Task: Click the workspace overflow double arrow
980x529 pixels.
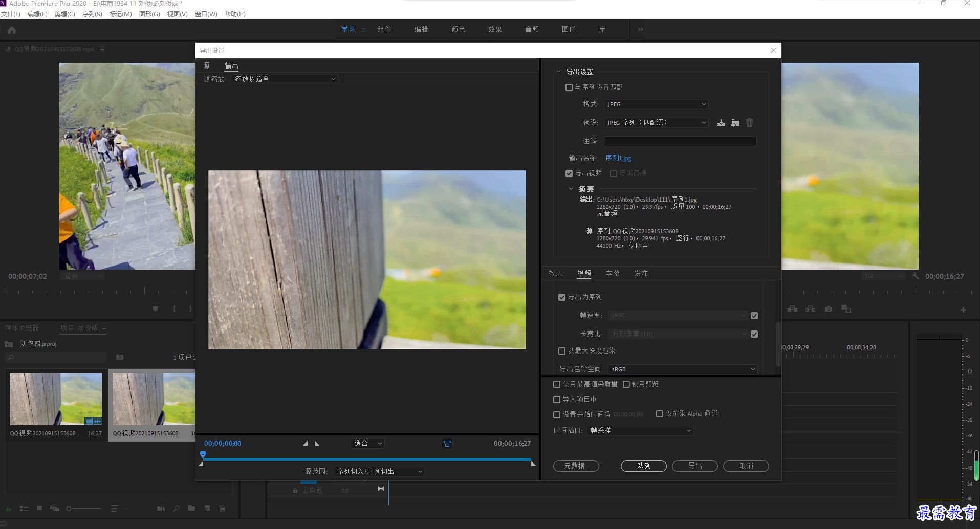Action: (640, 30)
